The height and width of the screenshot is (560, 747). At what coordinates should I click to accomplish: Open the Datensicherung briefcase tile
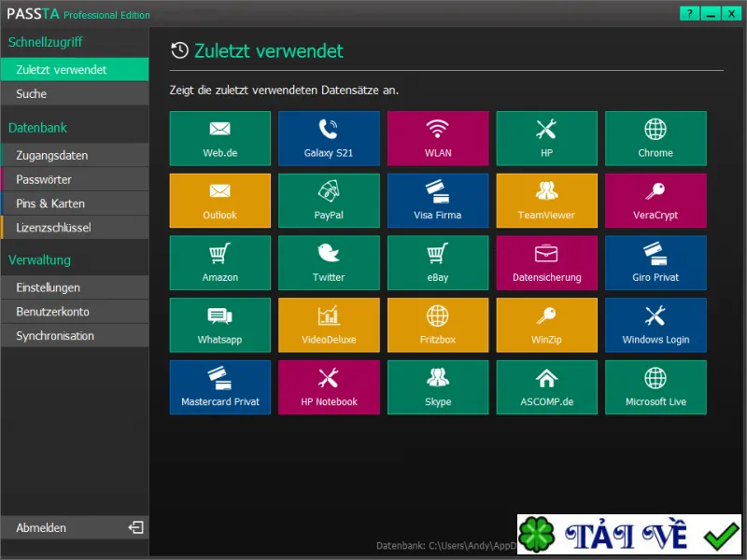point(546,263)
